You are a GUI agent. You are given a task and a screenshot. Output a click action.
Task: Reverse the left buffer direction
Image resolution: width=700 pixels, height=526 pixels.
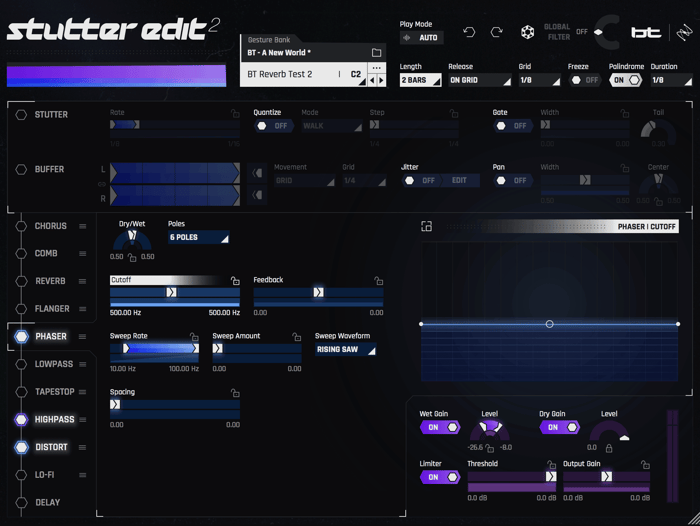tap(257, 173)
